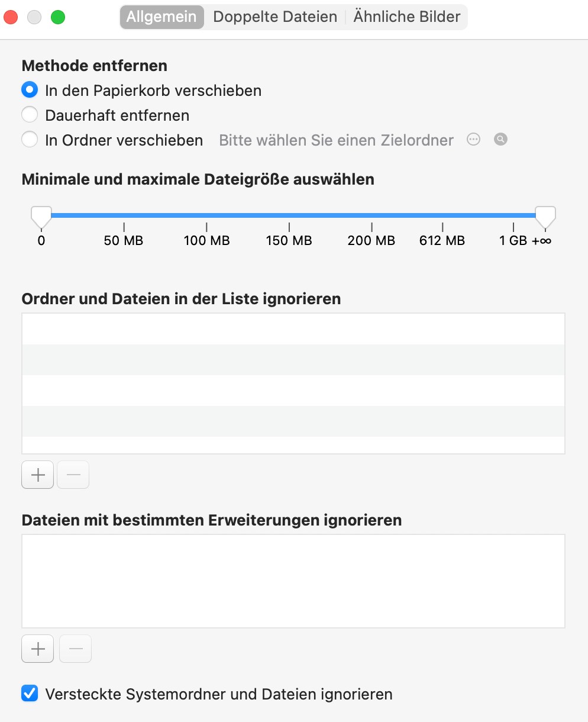This screenshot has height=722, width=588.
Task: Switch to the Allgemein tab
Action: point(161,17)
